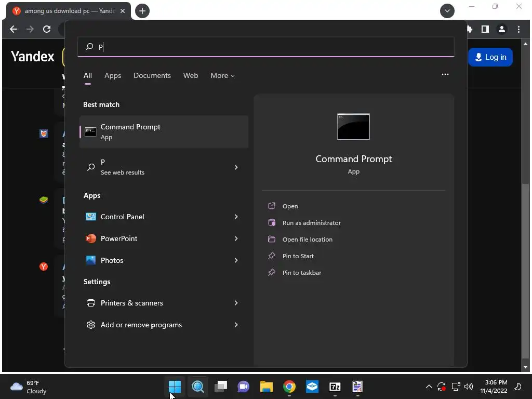Screen dimensions: 532x399
Task: Open Task View from the taskbar
Action: tap(221, 387)
